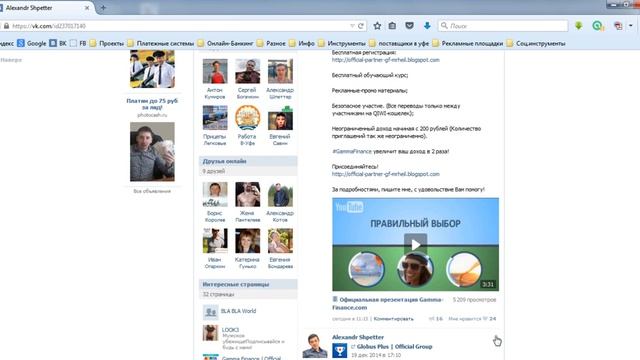Play the ПРАВИЛЬНЫЙ ВЫБОР YouTube video
Screen dimensions: 640x360
(x=416, y=244)
